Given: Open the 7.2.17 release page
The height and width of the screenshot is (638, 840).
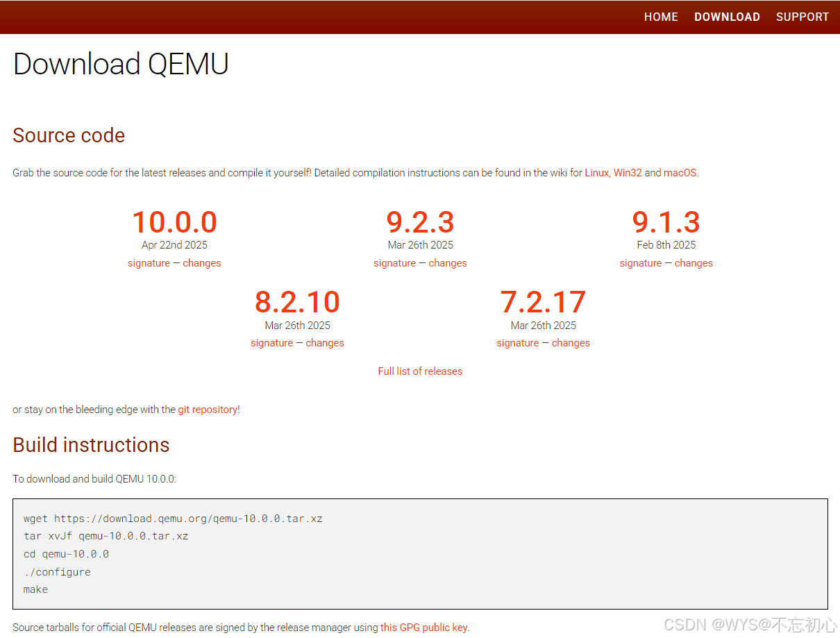Looking at the screenshot, I should tap(543, 302).
